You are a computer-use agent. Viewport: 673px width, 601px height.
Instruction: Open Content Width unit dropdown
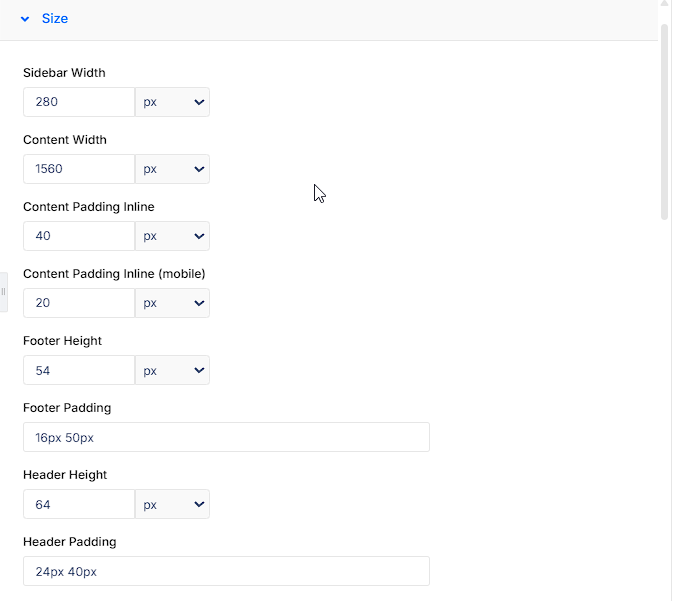[x=172, y=169]
